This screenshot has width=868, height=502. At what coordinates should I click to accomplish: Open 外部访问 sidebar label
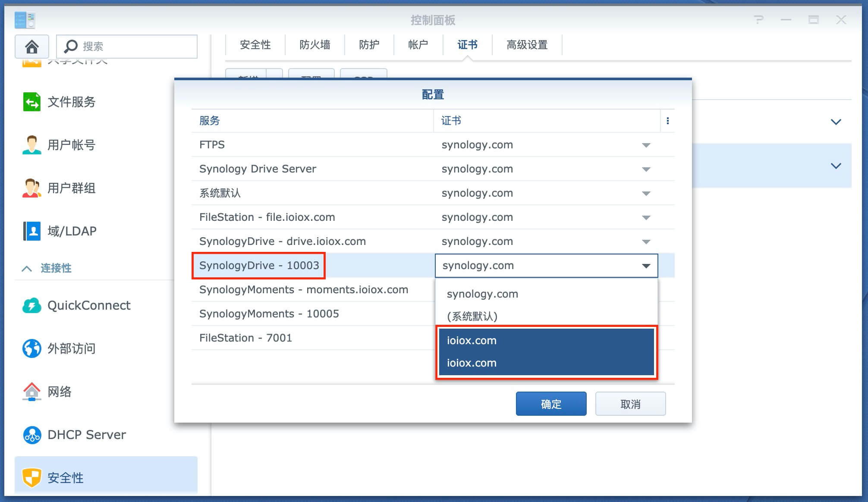72,348
